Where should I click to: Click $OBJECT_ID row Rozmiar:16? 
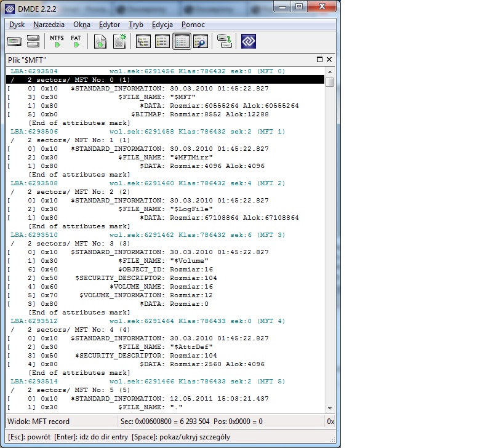click(165, 270)
